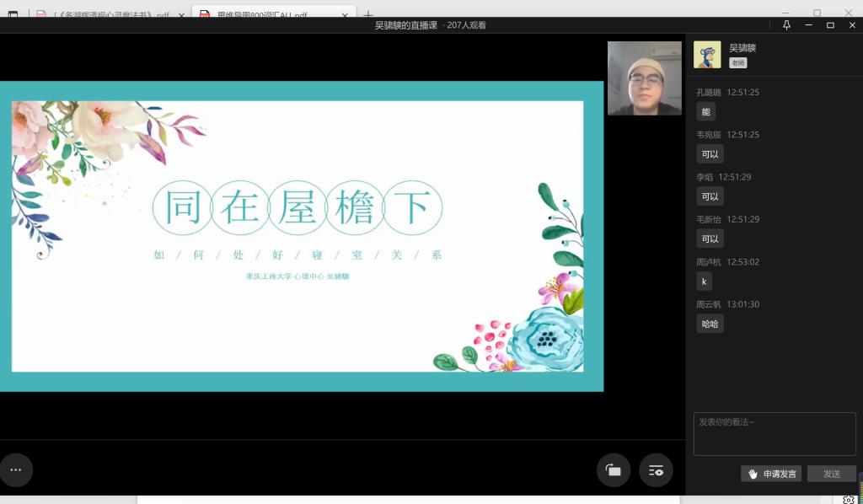The width and height of the screenshot is (863, 504).
Task: Click the raise hand 申请发言 button
Action: (x=771, y=474)
